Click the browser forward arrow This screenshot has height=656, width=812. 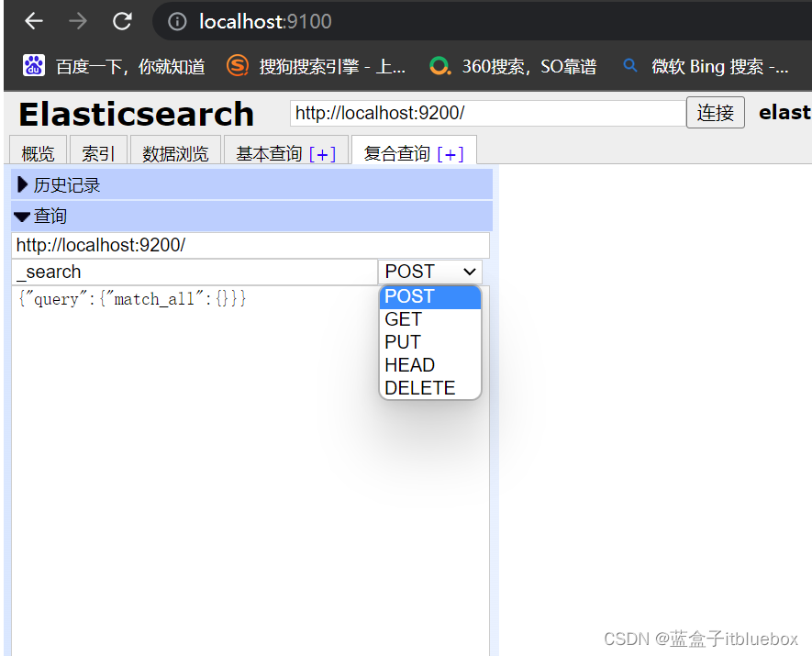coord(77,21)
